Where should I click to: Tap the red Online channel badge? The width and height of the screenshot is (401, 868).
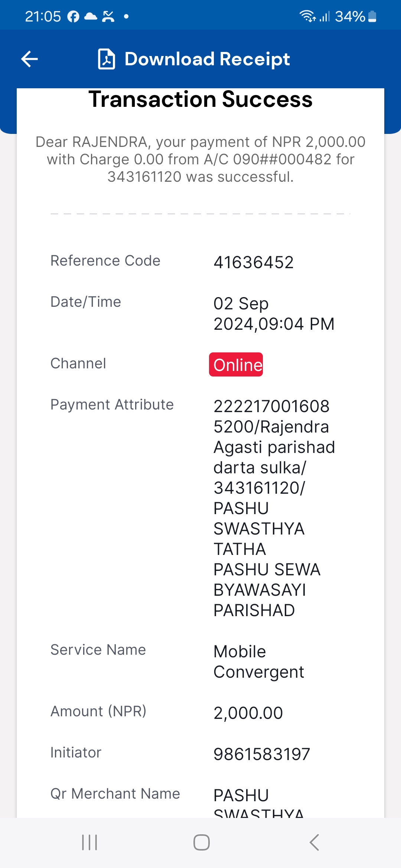(x=236, y=365)
